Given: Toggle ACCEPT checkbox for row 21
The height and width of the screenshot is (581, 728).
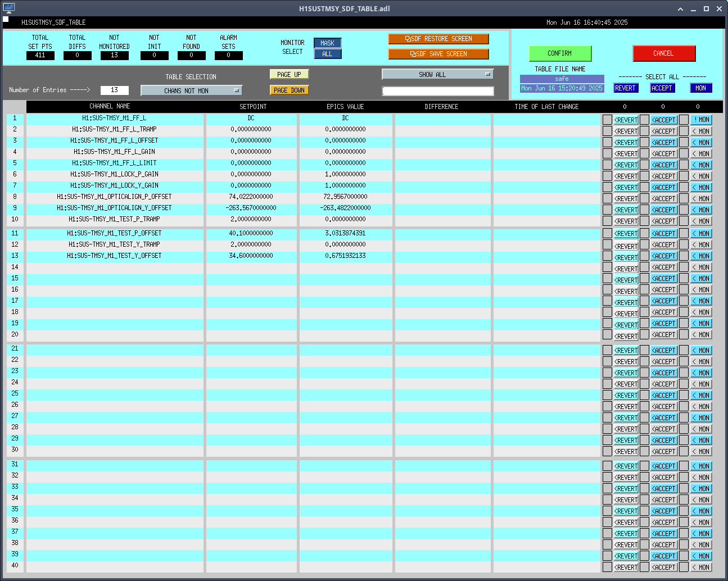Looking at the screenshot, I should tap(645, 350).
